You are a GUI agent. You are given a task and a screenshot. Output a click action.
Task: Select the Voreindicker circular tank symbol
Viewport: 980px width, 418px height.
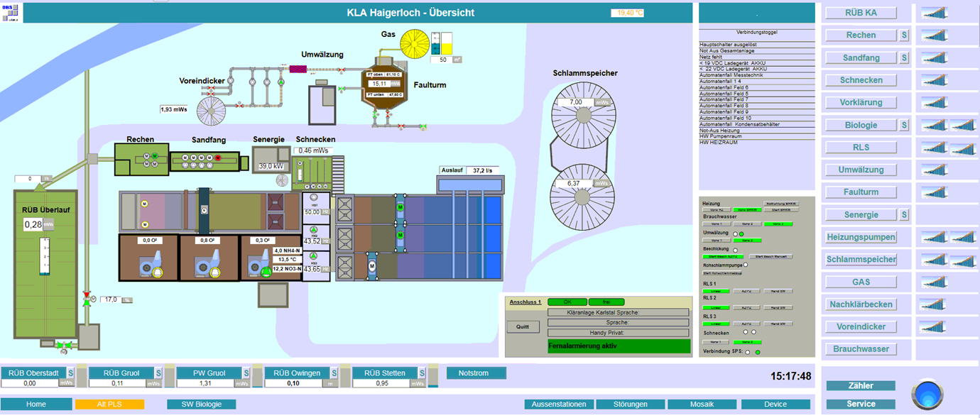[211, 113]
